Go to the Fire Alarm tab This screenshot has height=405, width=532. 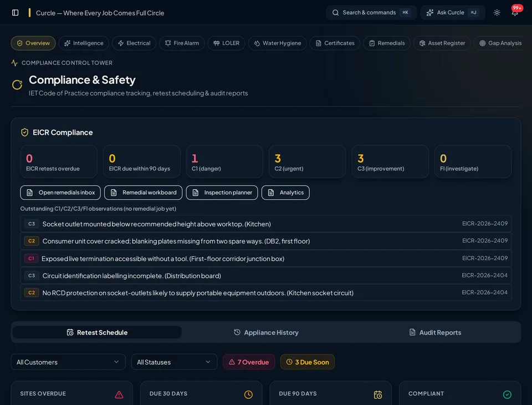click(182, 43)
